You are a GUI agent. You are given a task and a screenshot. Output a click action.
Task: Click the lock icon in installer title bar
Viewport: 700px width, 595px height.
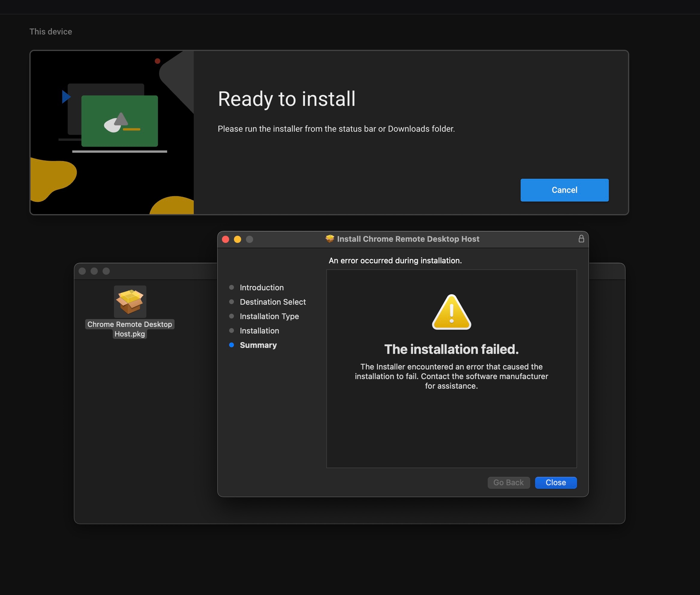(x=581, y=239)
